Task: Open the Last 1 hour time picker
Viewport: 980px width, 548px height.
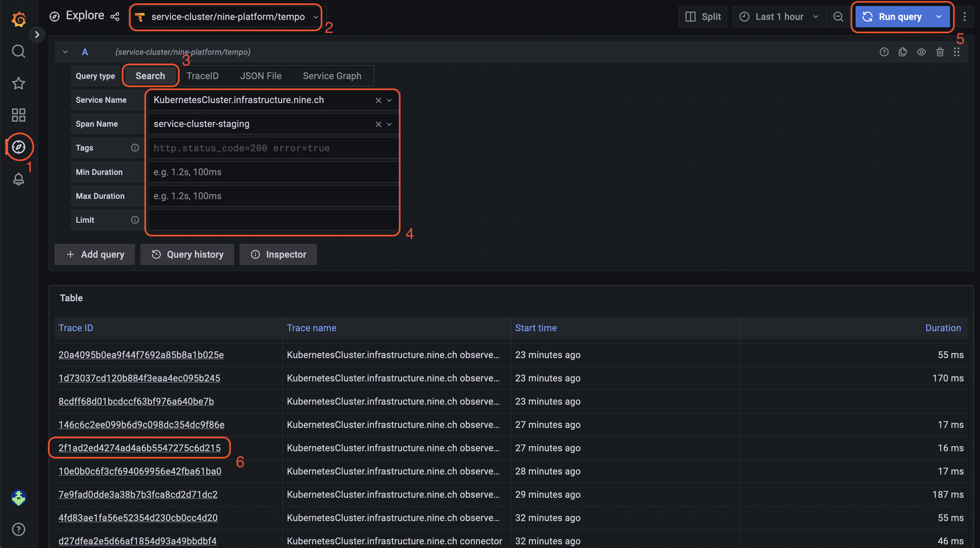Action: tap(779, 17)
